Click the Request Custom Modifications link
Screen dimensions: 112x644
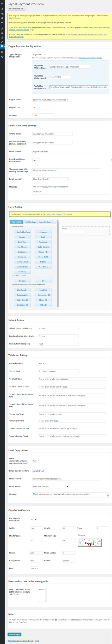(x=20, y=641)
